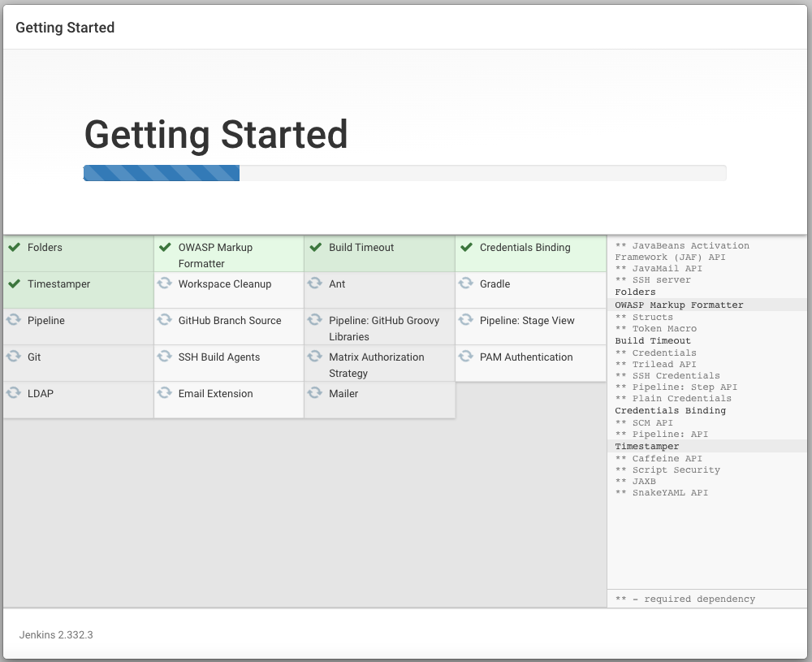Select the Pipeline: Stage View label
Image resolution: width=812 pixels, height=662 pixels.
tap(527, 321)
